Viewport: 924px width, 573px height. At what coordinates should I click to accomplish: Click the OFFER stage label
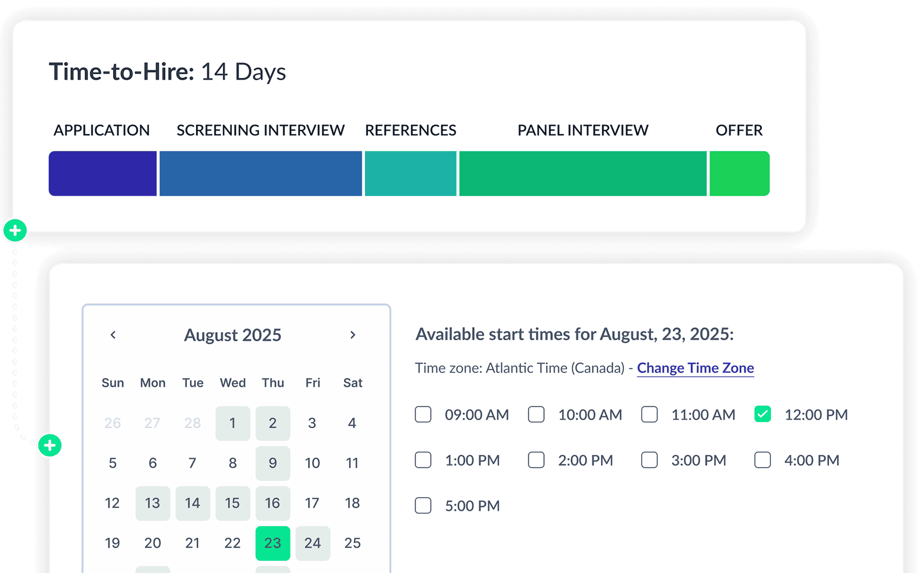pyautogui.click(x=739, y=130)
